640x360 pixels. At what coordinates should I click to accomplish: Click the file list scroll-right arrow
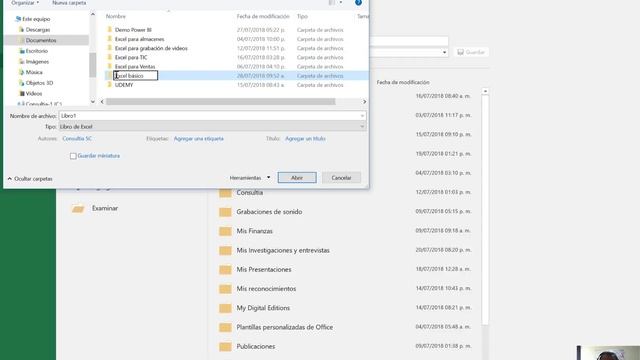pyautogui.click(x=364, y=102)
